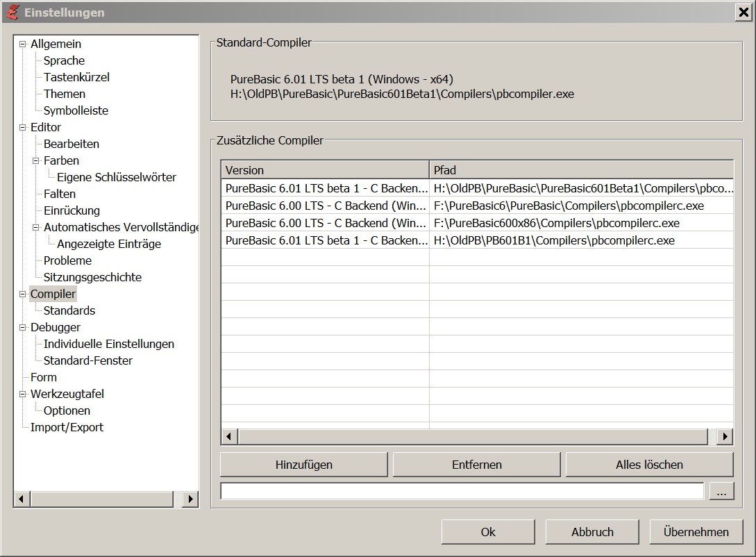Open the Tastenkürzel settings page
Viewport: 756px width, 557px height.
[76, 77]
